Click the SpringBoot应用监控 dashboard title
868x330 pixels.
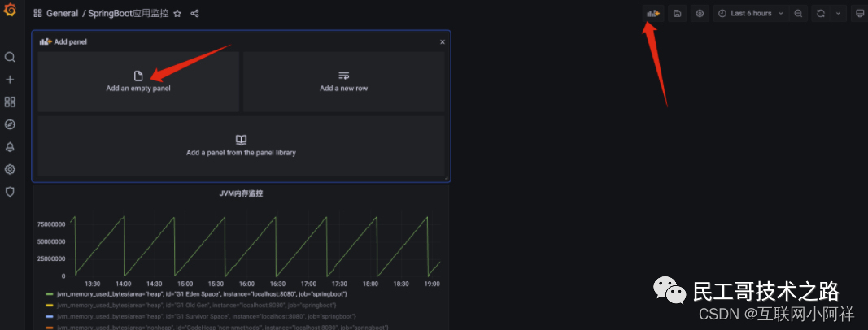coord(129,13)
